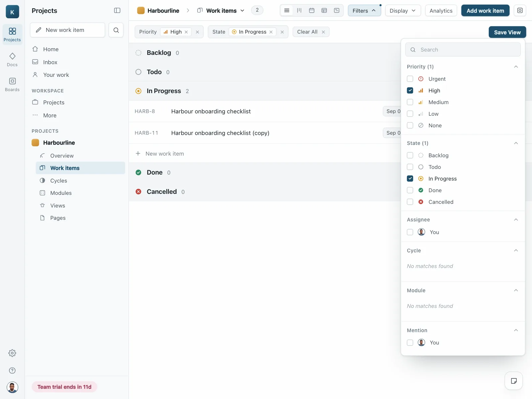
Task: Click the Done group status icon
Action: tap(139, 173)
